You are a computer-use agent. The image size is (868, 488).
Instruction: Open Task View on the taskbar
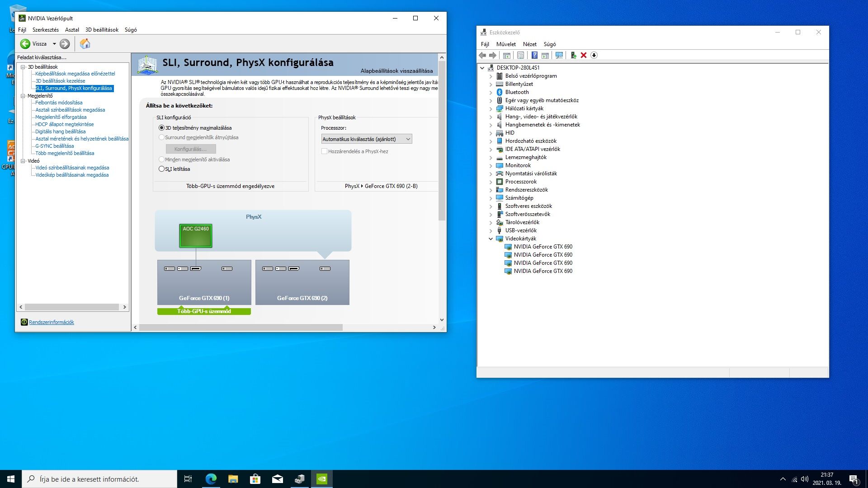[x=188, y=479]
